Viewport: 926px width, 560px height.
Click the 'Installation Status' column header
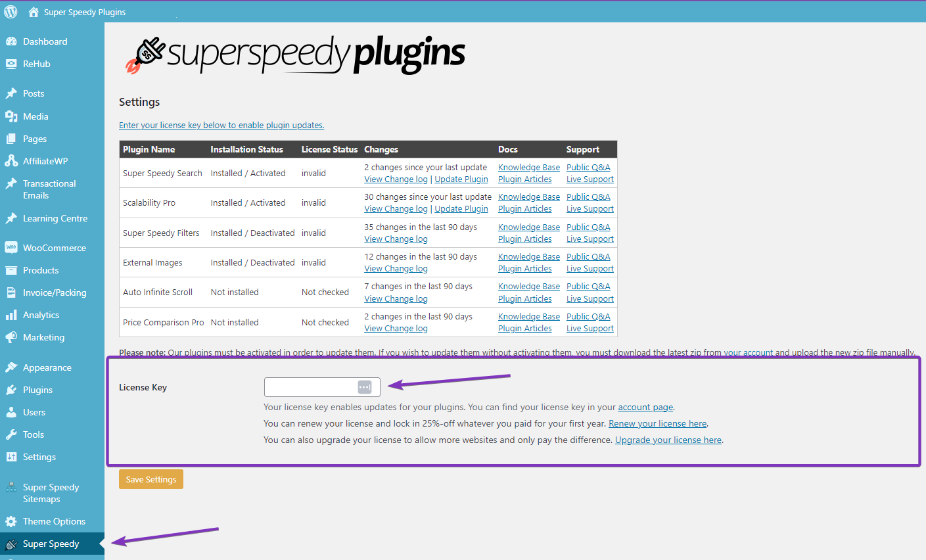tap(246, 149)
